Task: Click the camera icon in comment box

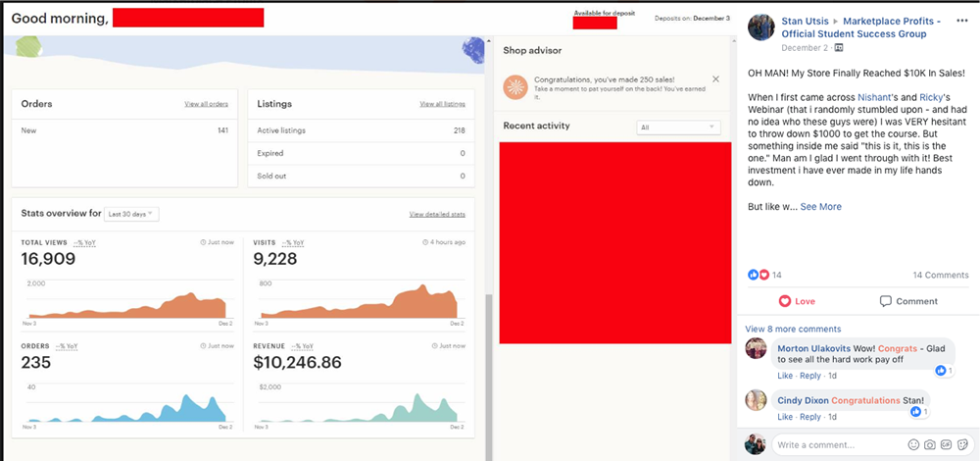Action: pyautogui.click(x=929, y=444)
